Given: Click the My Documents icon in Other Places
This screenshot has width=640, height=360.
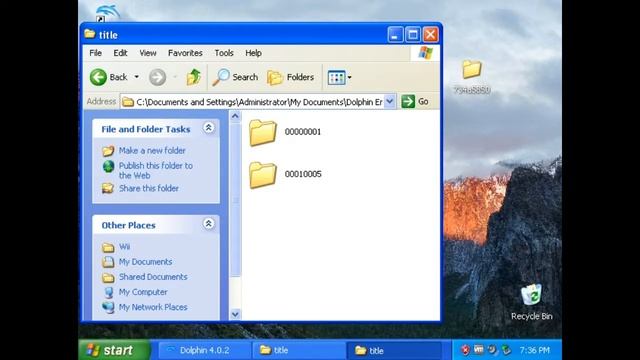Looking at the screenshot, I should (108, 262).
